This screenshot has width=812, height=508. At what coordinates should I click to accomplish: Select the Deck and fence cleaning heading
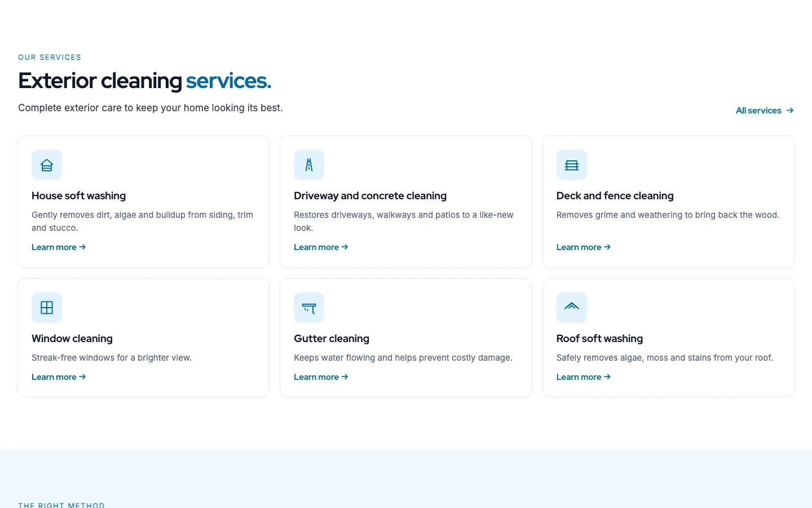pyautogui.click(x=615, y=196)
